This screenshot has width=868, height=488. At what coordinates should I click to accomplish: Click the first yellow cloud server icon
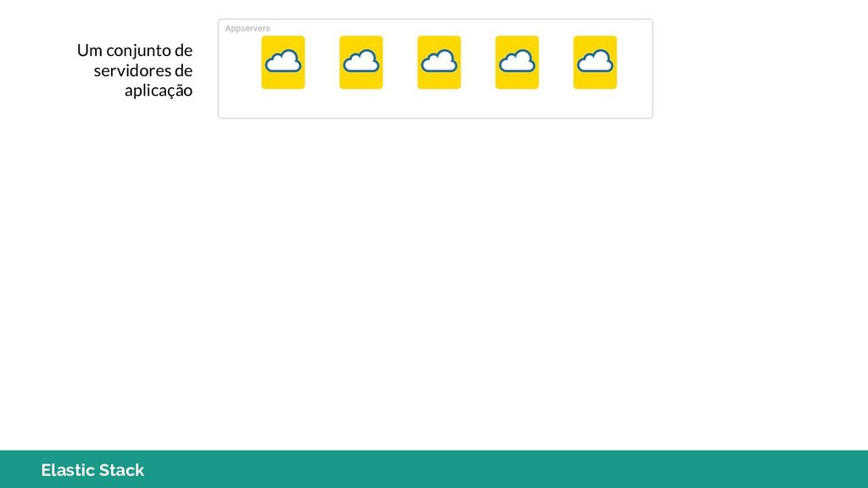pyautogui.click(x=283, y=63)
